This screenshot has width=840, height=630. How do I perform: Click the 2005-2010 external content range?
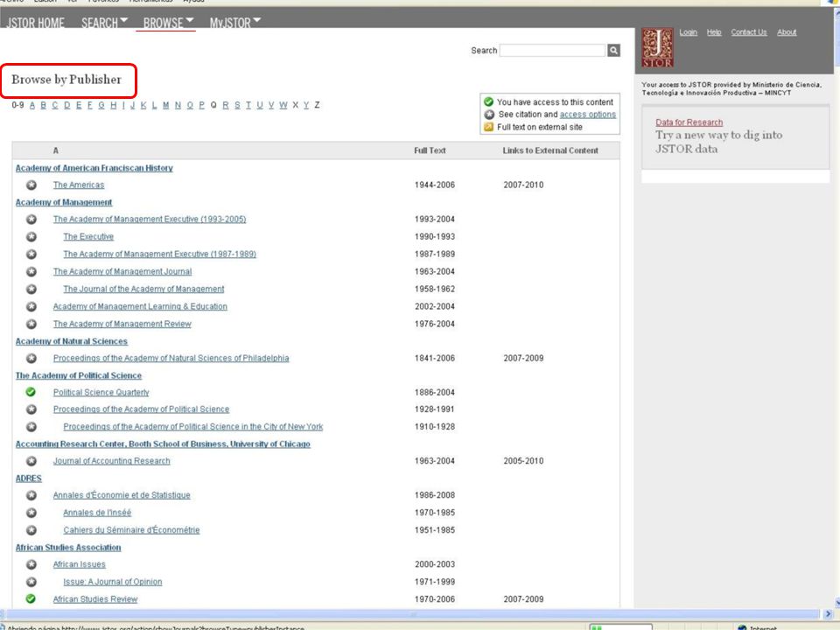[523, 461]
